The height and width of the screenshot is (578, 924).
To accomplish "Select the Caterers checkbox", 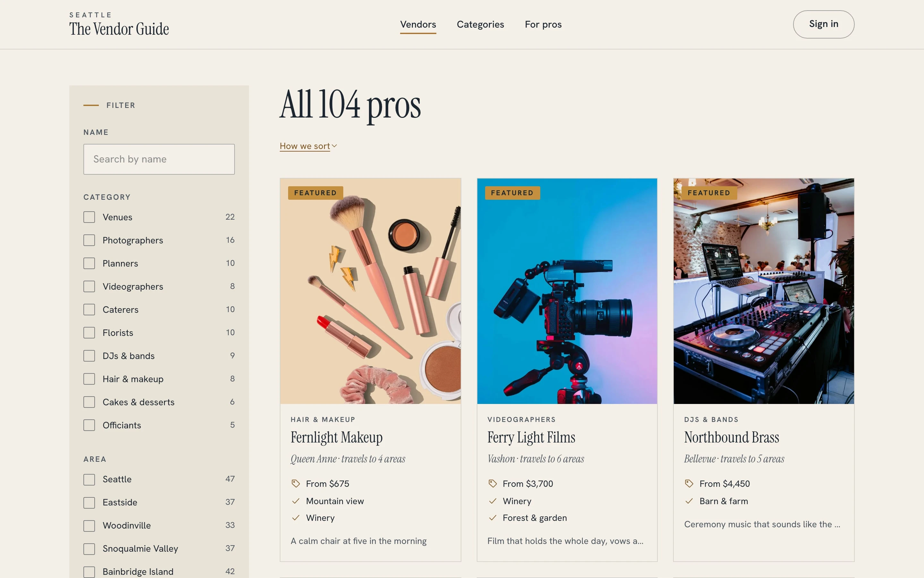I will (x=89, y=310).
